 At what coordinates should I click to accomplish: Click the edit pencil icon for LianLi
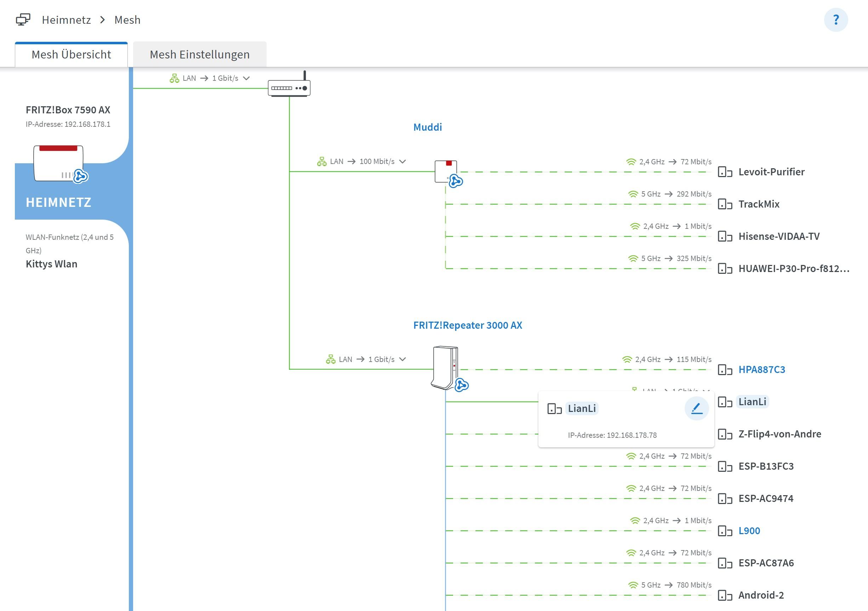pyautogui.click(x=696, y=408)
